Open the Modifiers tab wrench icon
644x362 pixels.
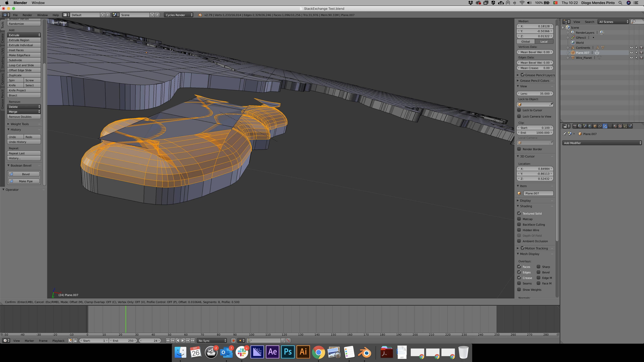click(605, 126)
